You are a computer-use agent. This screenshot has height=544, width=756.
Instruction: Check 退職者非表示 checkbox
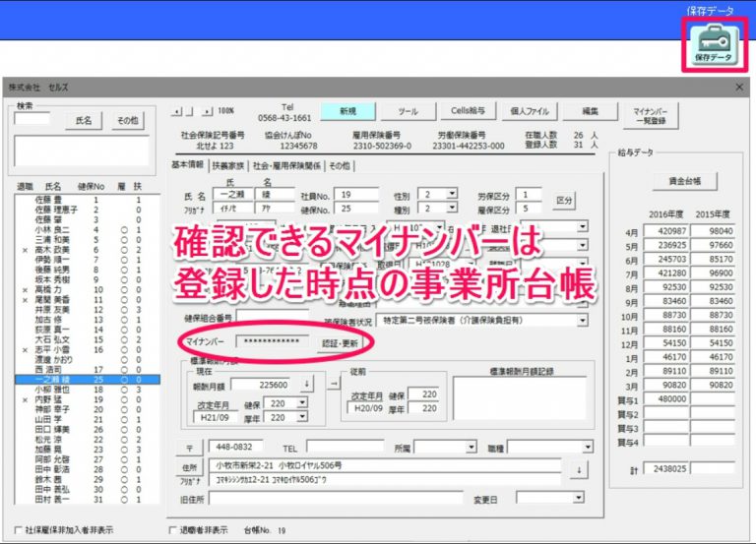point(172,530)
